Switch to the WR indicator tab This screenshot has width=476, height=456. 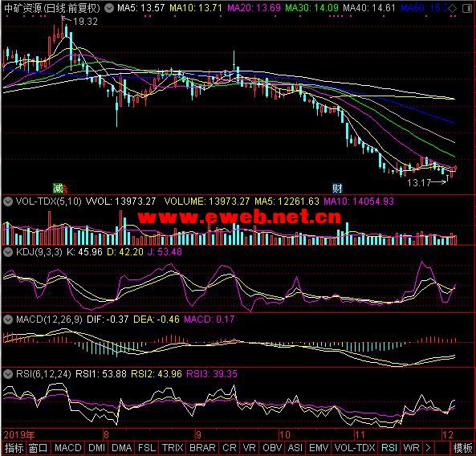pyautogui.click(x=411, y=448)
